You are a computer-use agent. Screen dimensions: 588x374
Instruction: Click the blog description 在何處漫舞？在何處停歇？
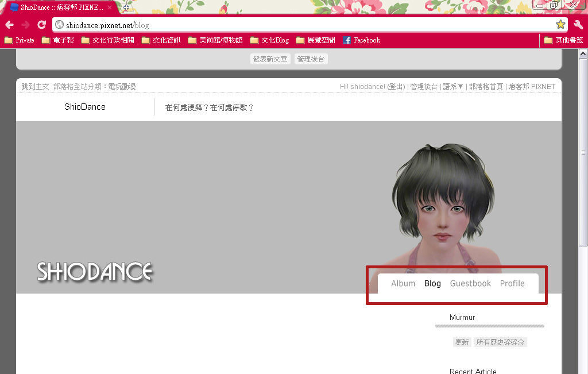click(x=210, y=107)
